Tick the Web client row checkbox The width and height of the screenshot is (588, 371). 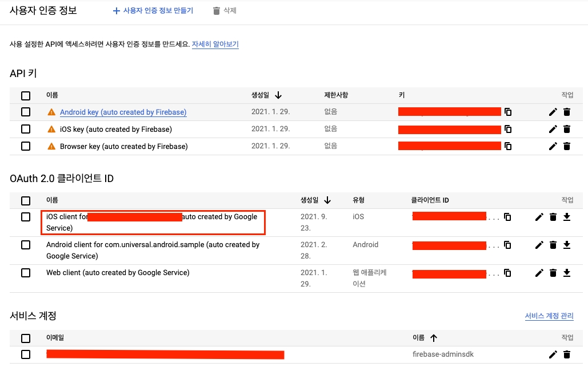pyautogui.click(x=26, y=273)
